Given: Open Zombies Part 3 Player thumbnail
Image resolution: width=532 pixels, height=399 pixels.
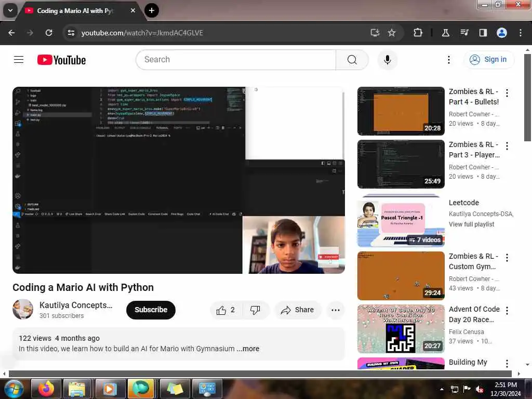Looking at the screenshot, I should pyautogui.click(x=401, y=164).
